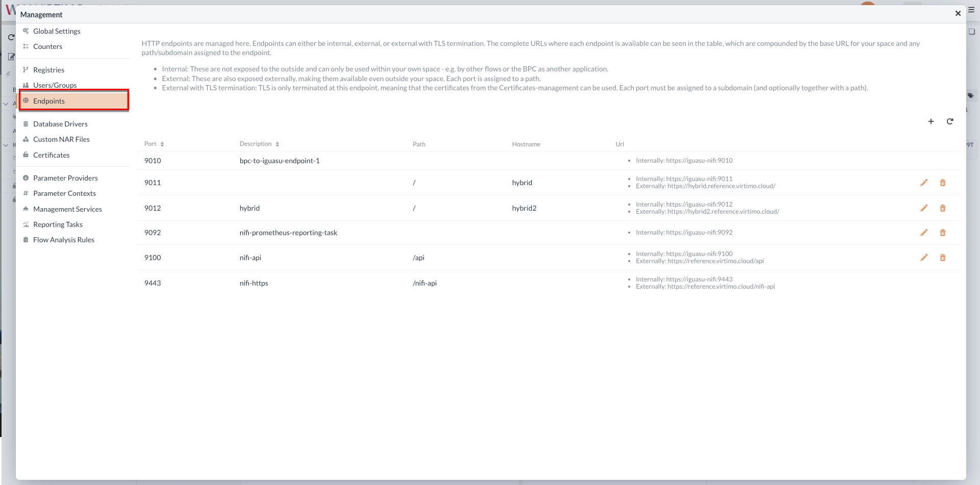Open Global Settings in Management sidebar
Viewport: 980px width, 485px height.
pyautogui.click(x=57, y=31)
